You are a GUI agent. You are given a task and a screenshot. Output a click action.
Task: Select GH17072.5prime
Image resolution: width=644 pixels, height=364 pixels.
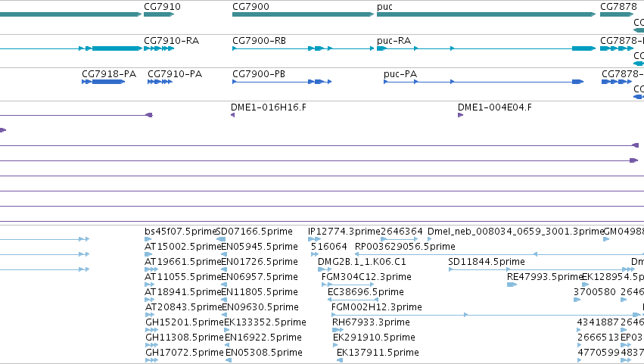pos(185,353)
